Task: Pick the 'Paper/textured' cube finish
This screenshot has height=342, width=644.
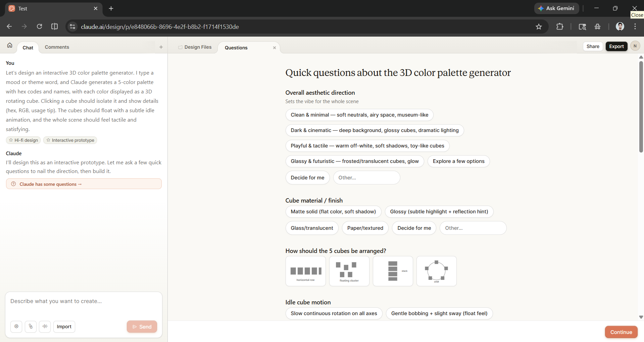Action: click(x=365, y=228)
